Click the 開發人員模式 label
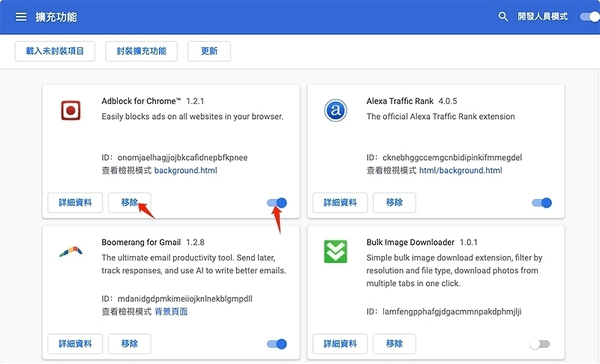The height and width of the screenshot is (364, 600). point(542,16)
